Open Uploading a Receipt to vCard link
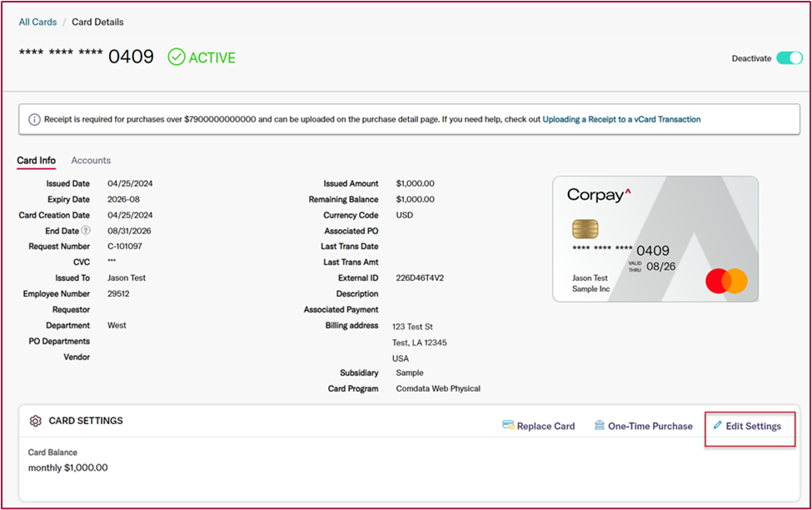 point(621,119)
